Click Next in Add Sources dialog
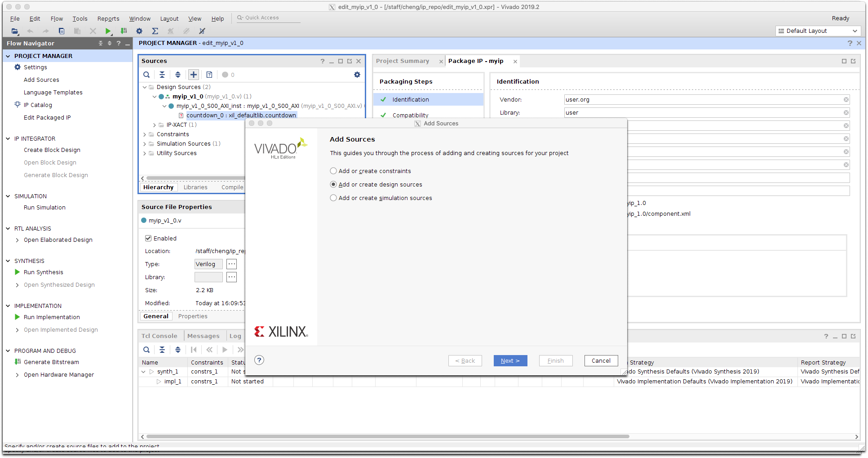The width and height of the screenshot is (868, 458). [510, 360]
